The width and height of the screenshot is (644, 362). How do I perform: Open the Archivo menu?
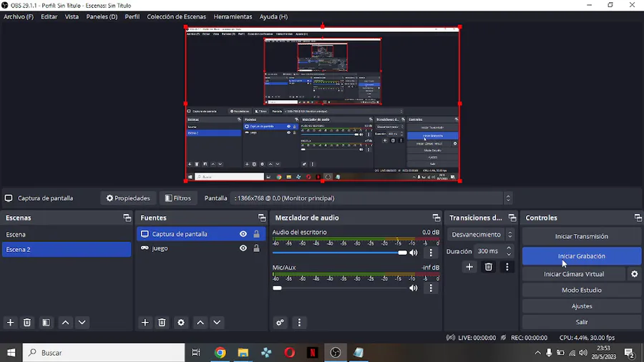(19, 17)
